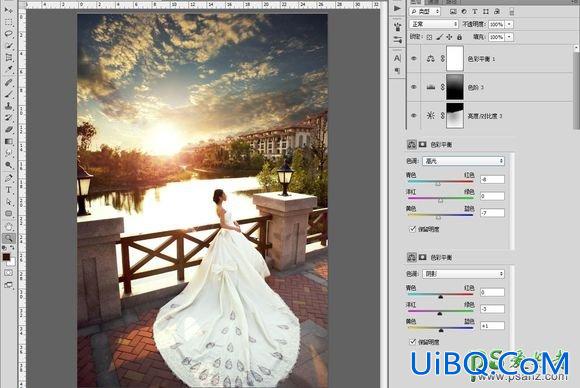Viewport: 580px width, 388px height.
Task: Click the opacity 100% input field
Action: pos(496,24)
